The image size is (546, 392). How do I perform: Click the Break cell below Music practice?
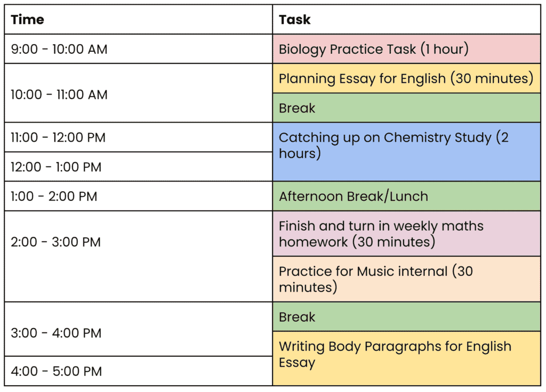pyautogui.click(x=407, y=316)
